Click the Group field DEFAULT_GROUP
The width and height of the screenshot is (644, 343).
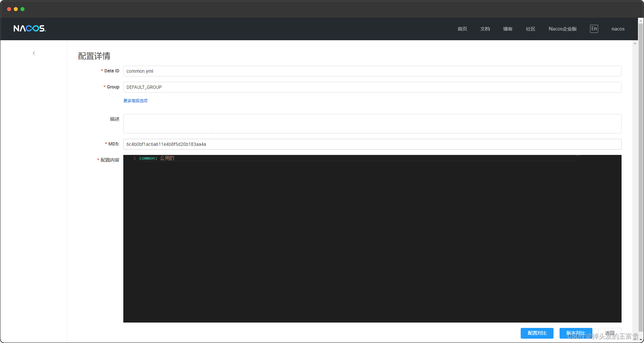(x=372, y=87)
